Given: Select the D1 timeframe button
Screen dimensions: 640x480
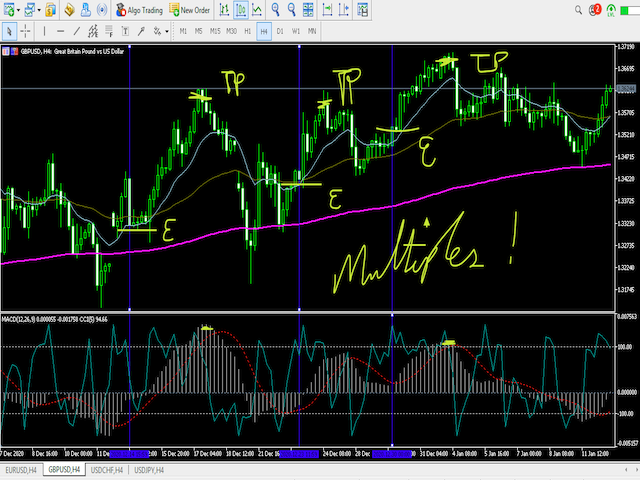Looking at the screenshot, I should tap(280, 31).
